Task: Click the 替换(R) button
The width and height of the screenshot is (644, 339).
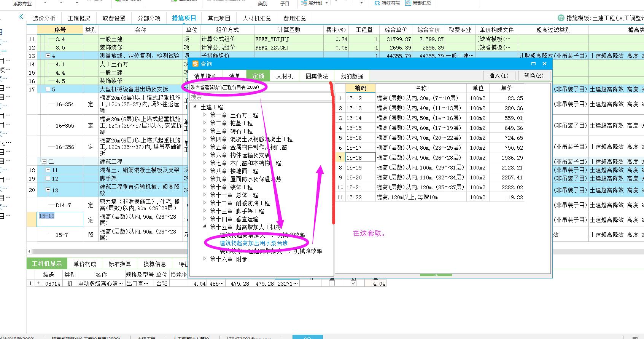Action: 534,75
